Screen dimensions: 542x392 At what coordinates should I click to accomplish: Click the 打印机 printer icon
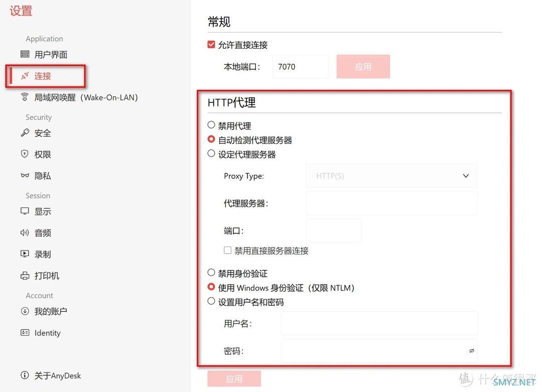tap(25, 276)
